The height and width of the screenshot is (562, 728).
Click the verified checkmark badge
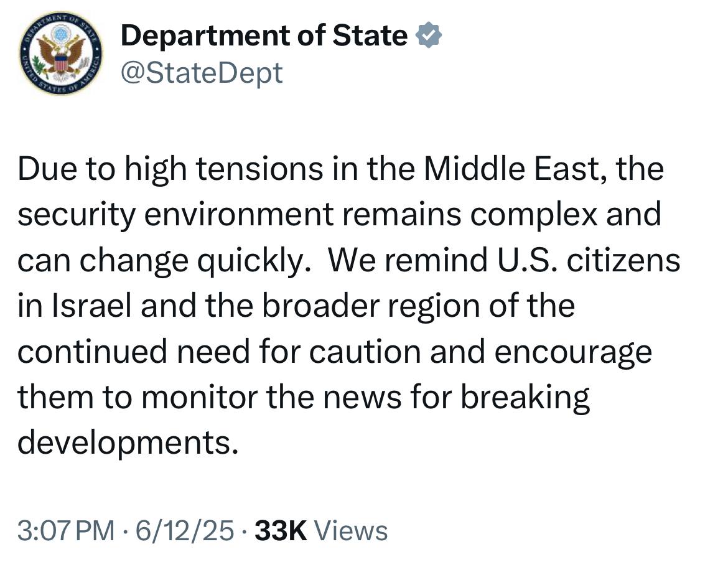pyautogui.click(x=429, y=35)
